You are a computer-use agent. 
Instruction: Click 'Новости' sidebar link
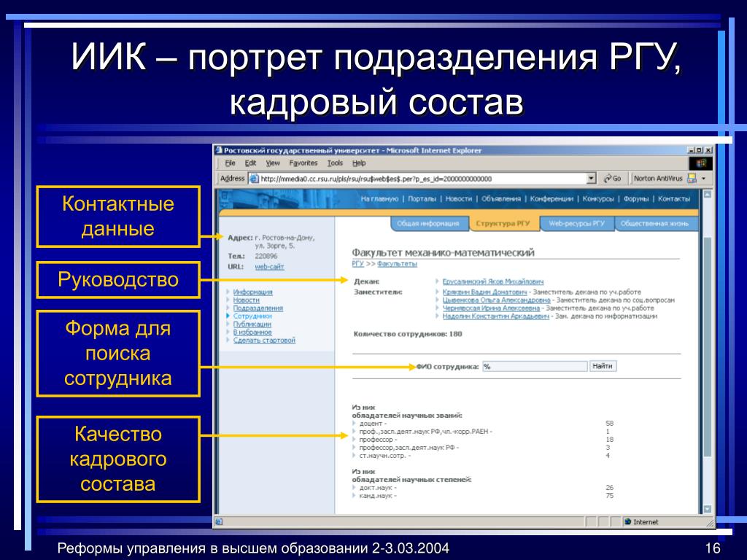click(247, 300)
